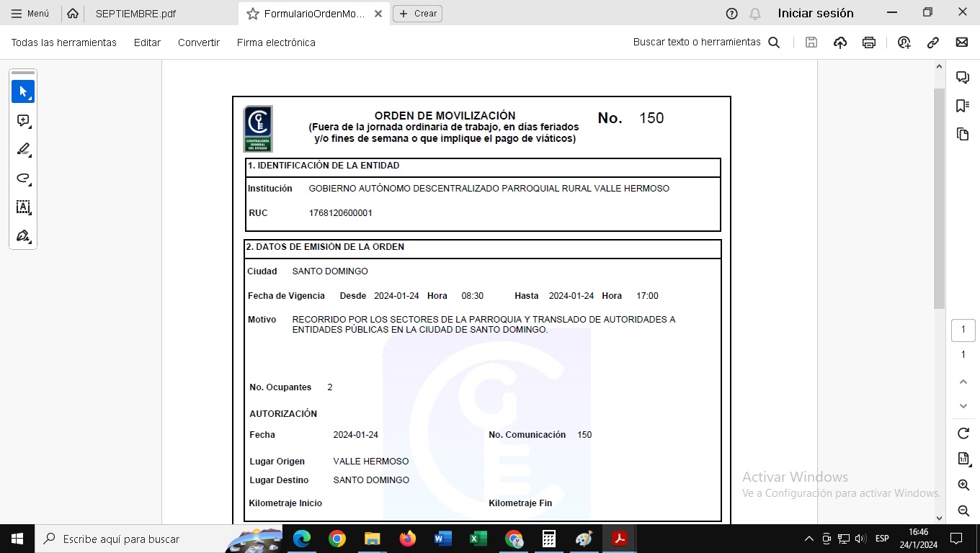Click the print document icon
The image size is (980, 553).
(x=868, y=42)
